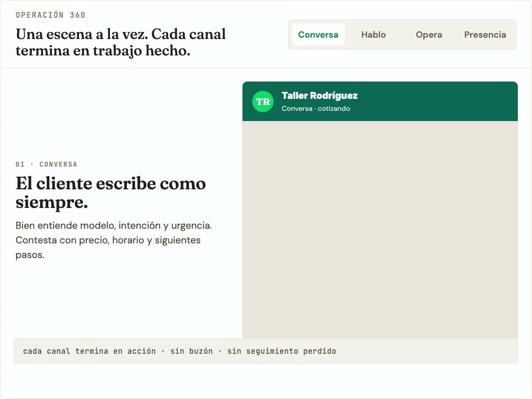Click the '01 · CONVERSA' scene label
This screenshot has width=532, height=399.
(47, 164)
